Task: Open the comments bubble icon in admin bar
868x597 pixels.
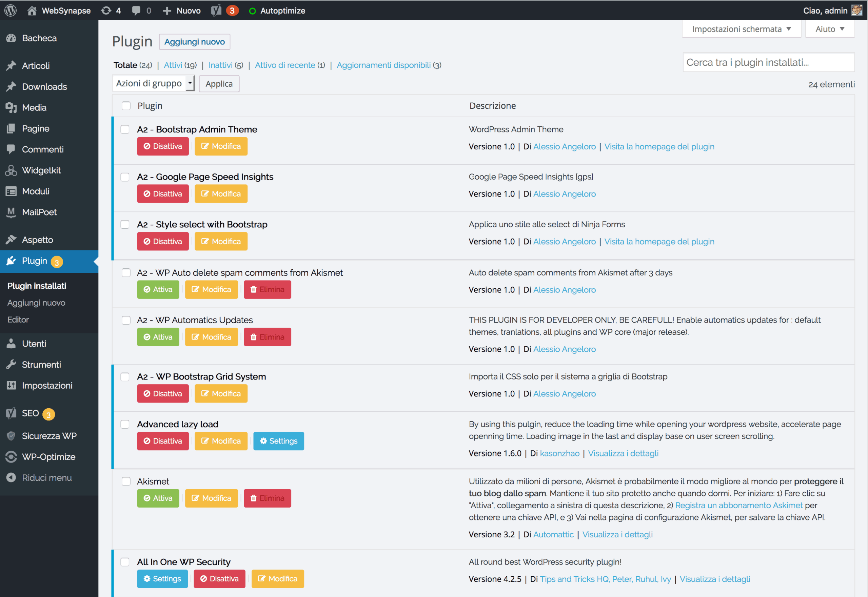Action: pos(136,11)
